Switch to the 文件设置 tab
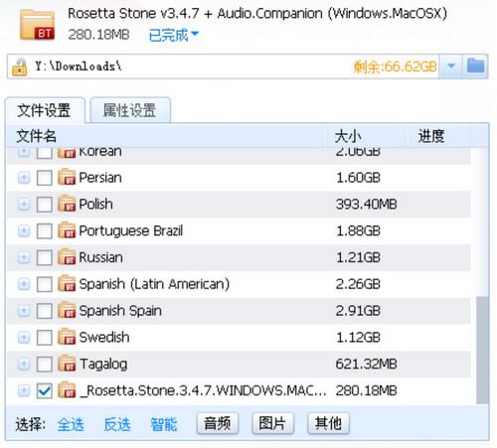This screenshot has height=448, width=497. tap(45, 110)
